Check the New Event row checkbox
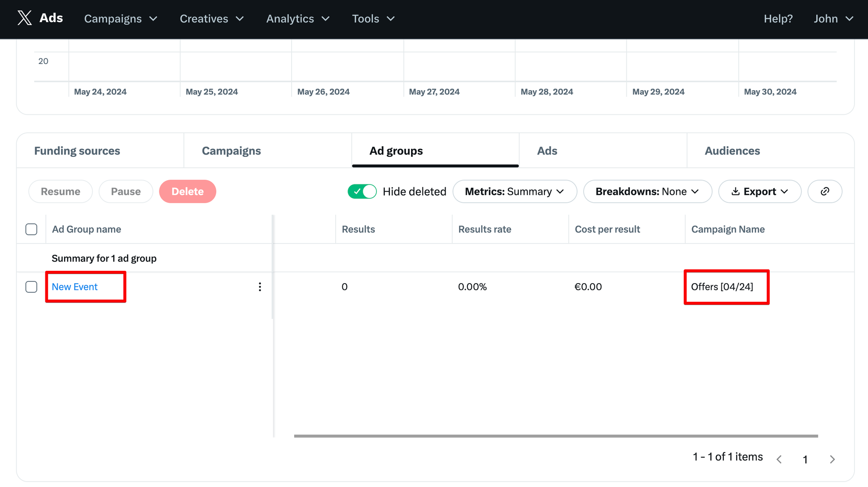This screenshot has width=868, height=487. [x=31, y=287]
